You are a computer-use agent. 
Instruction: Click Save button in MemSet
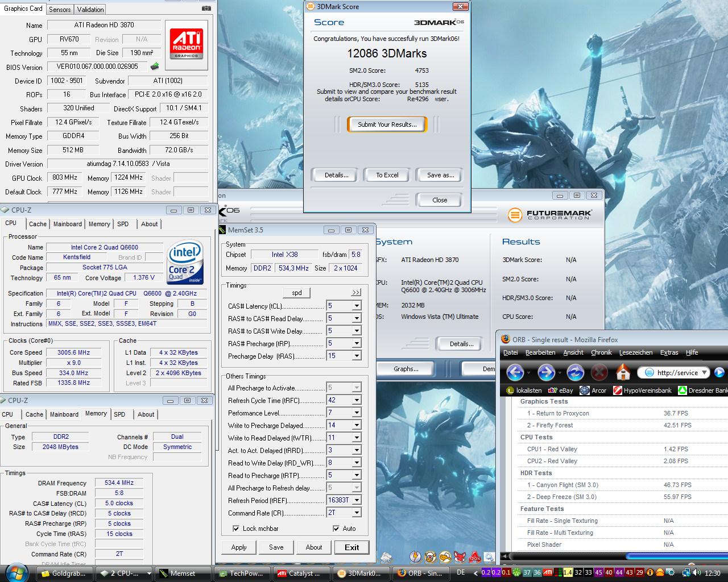(276, 547)
